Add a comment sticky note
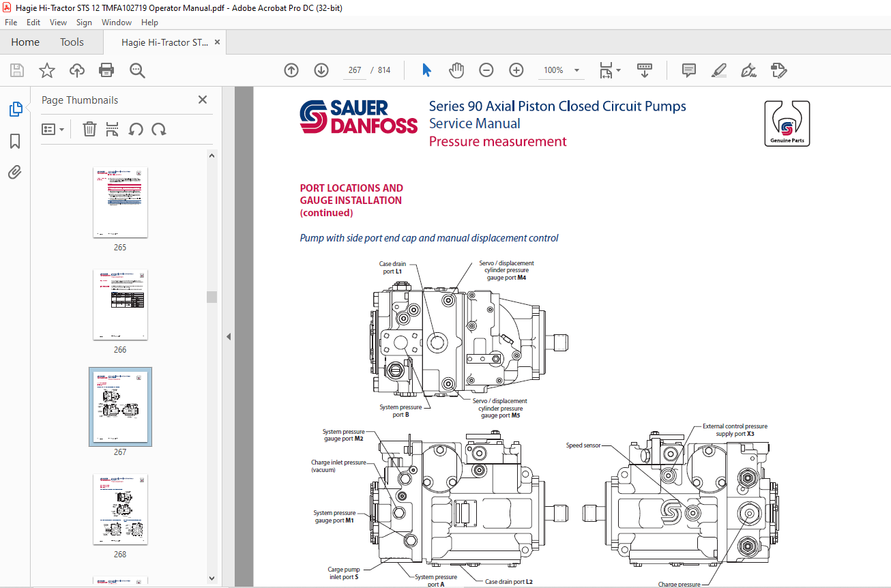The height and width of the screenshot is (588, 891). pyautogui.click(x=689, y=70)
